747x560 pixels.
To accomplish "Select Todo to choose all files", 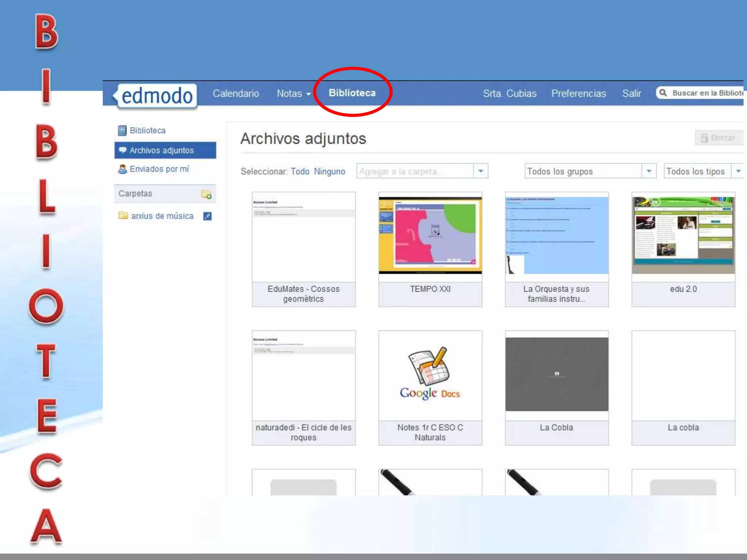I will coord(300,172).
